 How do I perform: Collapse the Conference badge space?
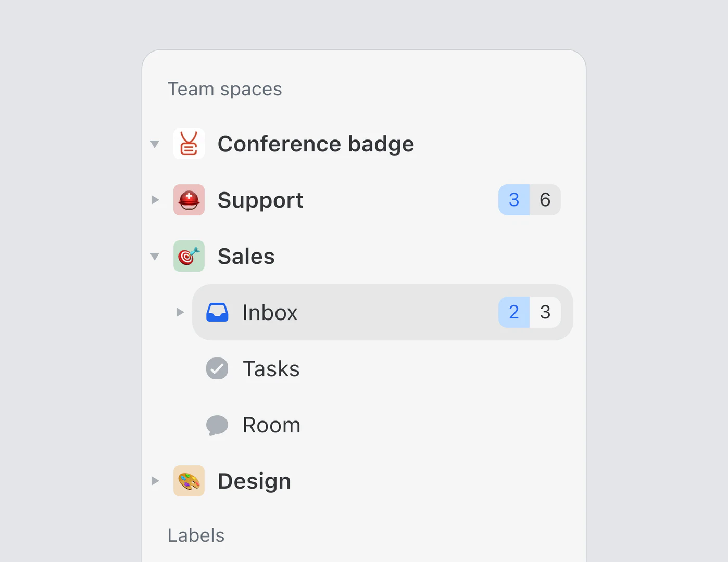(x=155, y=144)
